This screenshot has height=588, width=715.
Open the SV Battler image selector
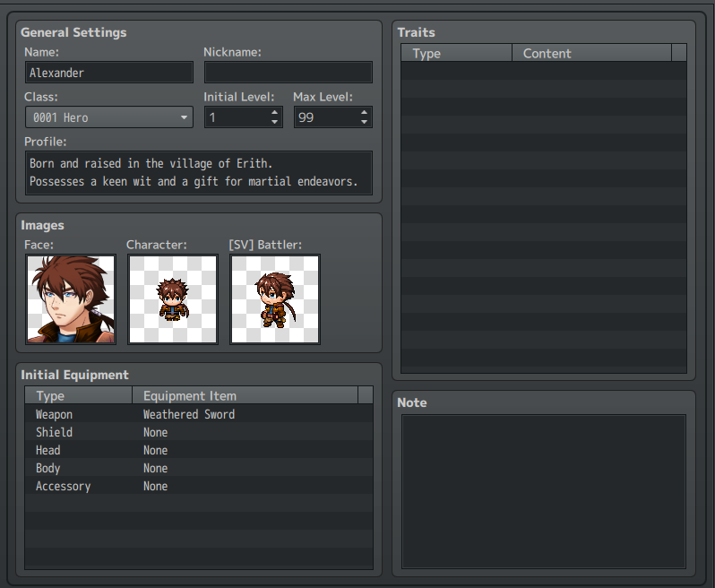pyautogui.click(x=275, y=299)
